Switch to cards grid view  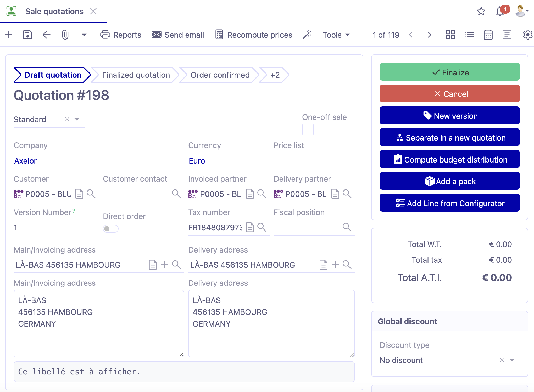(450, 35)
